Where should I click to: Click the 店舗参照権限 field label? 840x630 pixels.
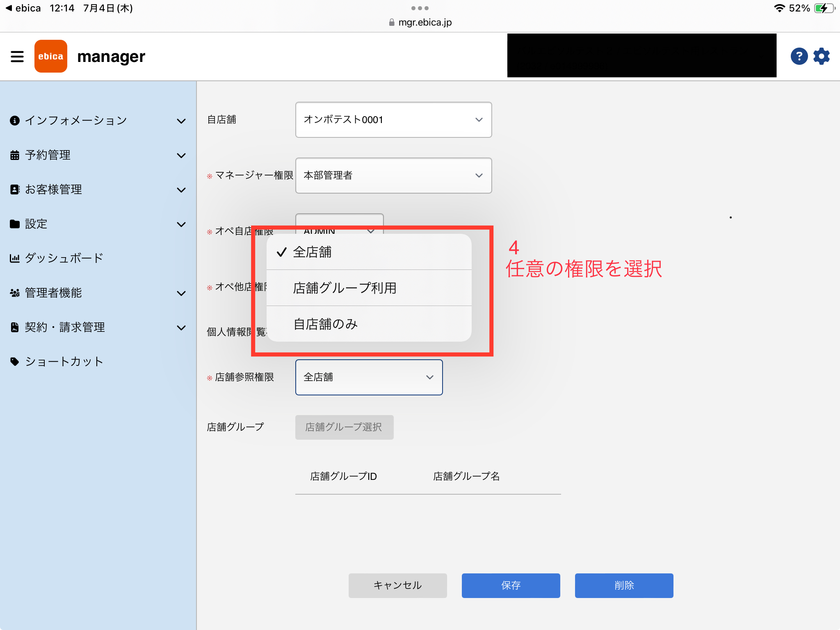point(244,377)
